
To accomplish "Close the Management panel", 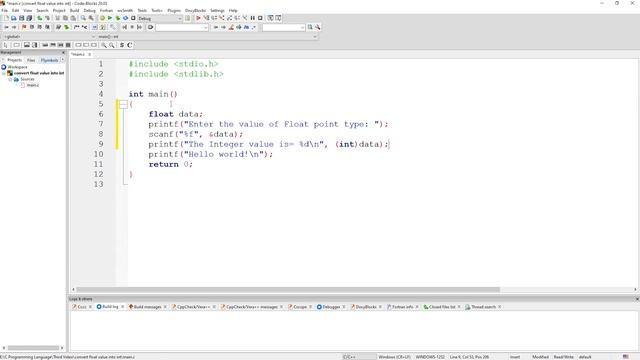I will pyautogui.click(x=63, y=53).
